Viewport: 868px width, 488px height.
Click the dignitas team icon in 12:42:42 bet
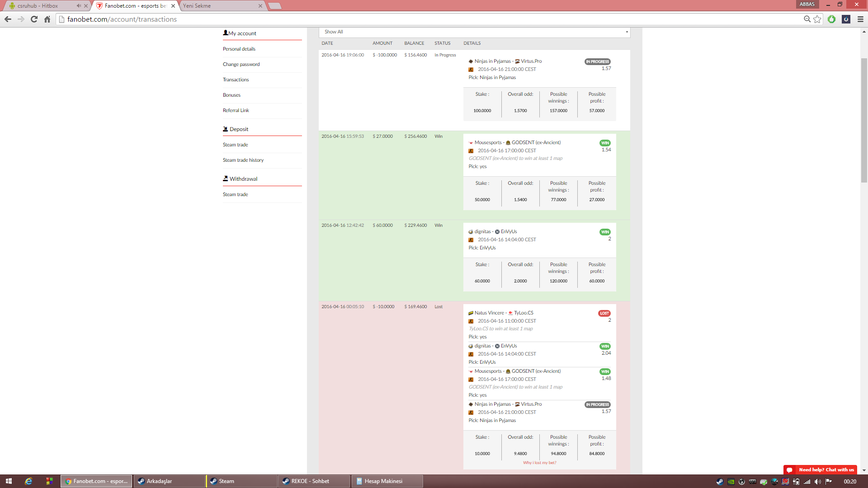pos(471,232)
